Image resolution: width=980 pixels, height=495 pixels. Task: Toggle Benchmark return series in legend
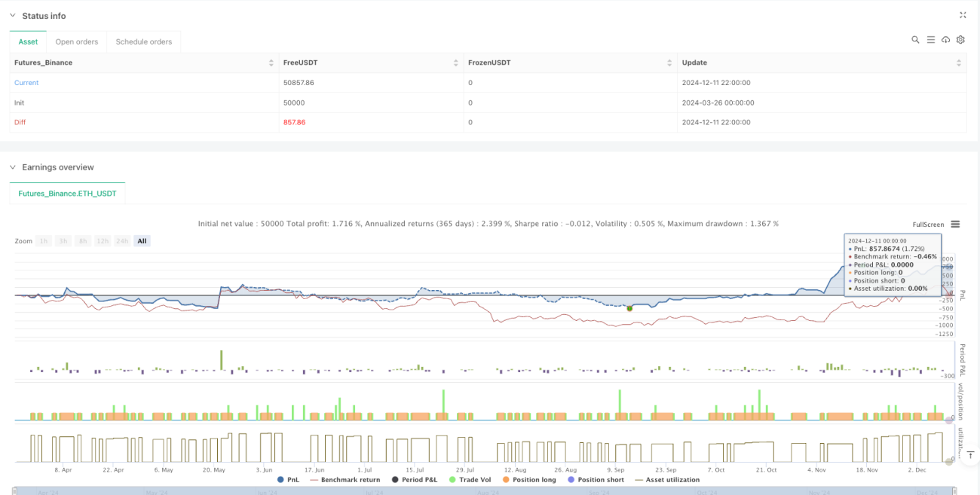click(x=345, y=479)
